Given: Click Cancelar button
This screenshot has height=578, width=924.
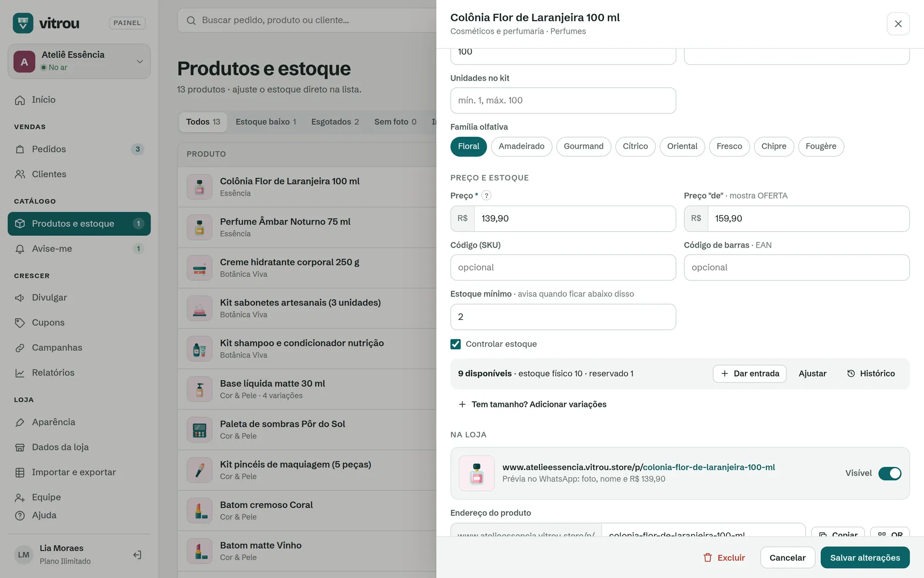Looking at the screenshot, I should tap(787, 557).
